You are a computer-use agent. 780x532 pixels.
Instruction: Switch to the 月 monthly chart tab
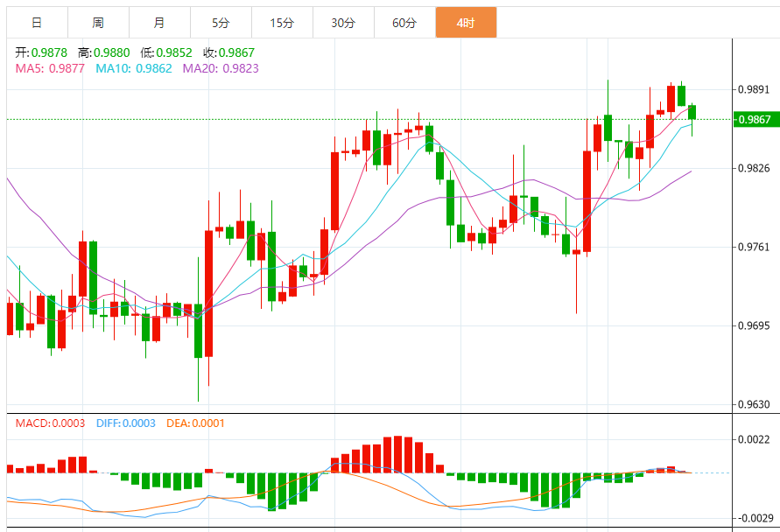point(159,23)
